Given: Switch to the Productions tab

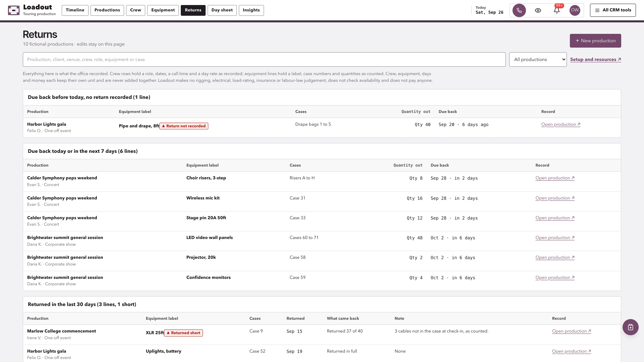Looking at the screenshot, I should 107,10.
